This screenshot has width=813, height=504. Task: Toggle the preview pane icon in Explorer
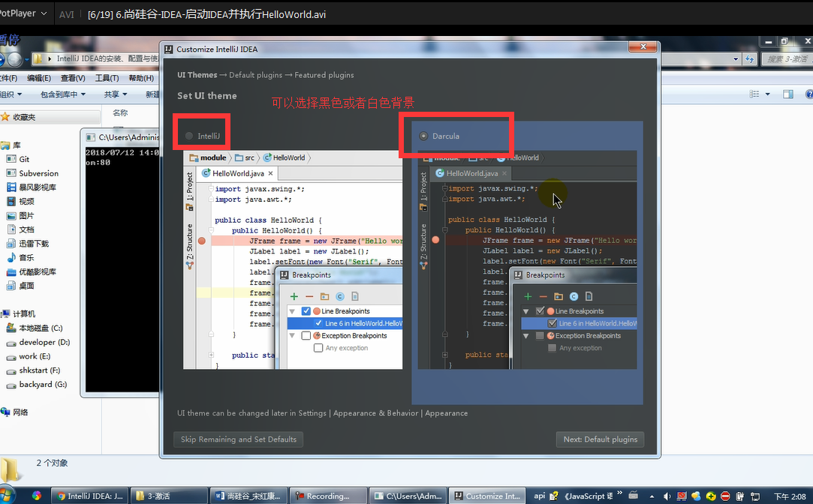click(788, 94)
